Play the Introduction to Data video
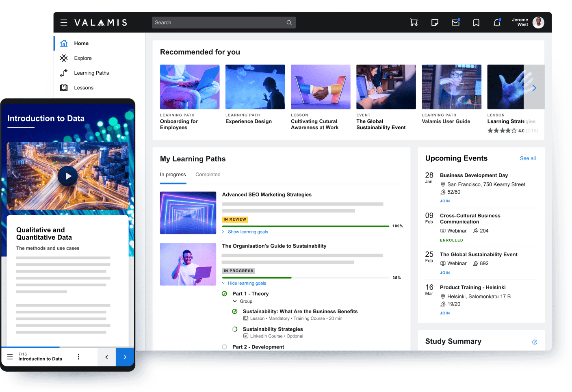Screen dimensions: 572x392 tap(67, 176)
